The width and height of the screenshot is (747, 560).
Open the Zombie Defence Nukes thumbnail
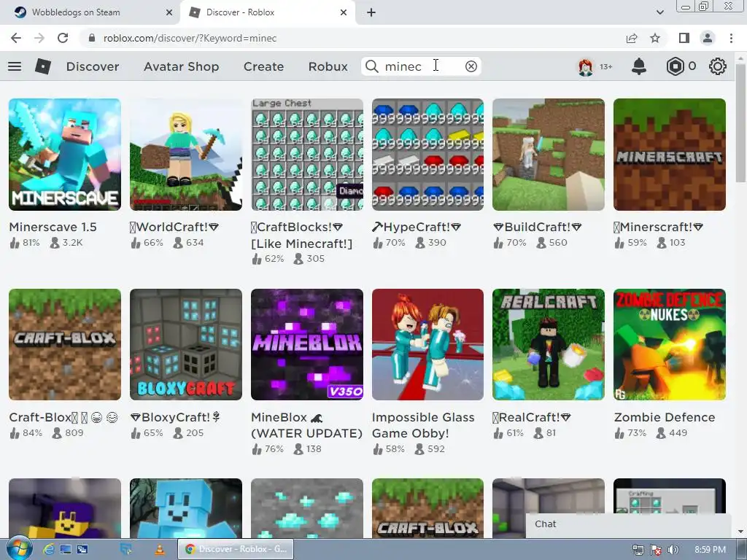click(670, 344)
